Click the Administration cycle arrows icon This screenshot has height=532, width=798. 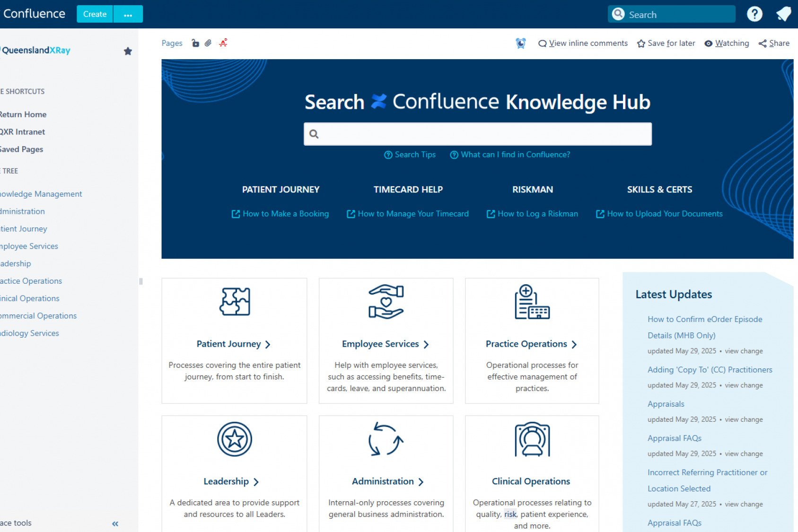click(386, 439)
